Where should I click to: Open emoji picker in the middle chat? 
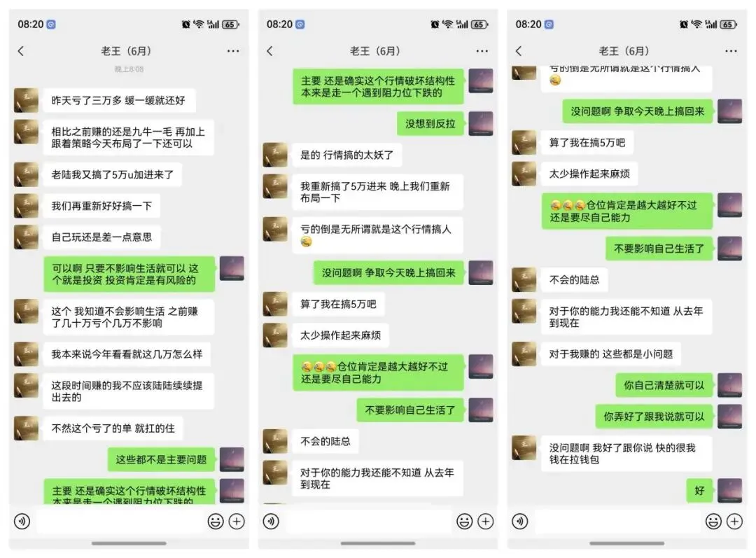tap(464, 522)
